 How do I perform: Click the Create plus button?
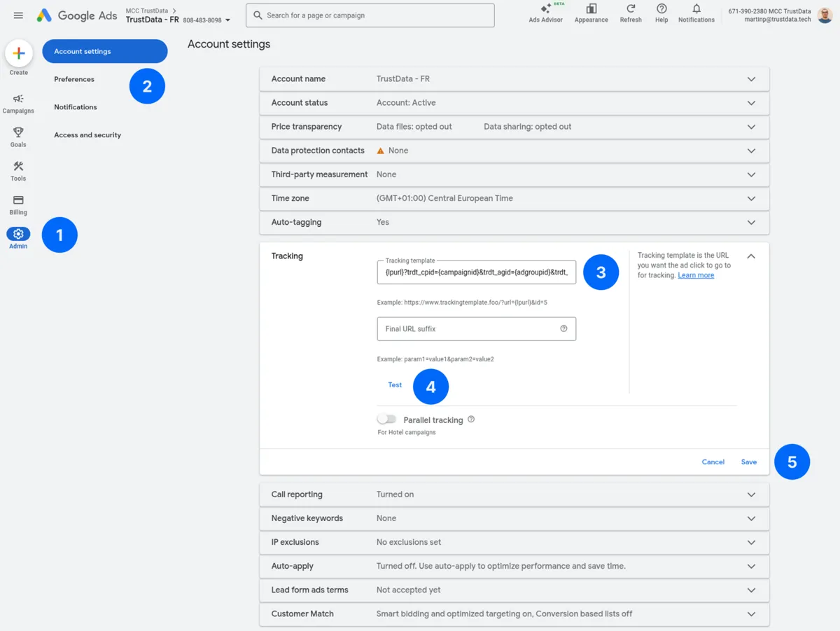pos(18,53)
